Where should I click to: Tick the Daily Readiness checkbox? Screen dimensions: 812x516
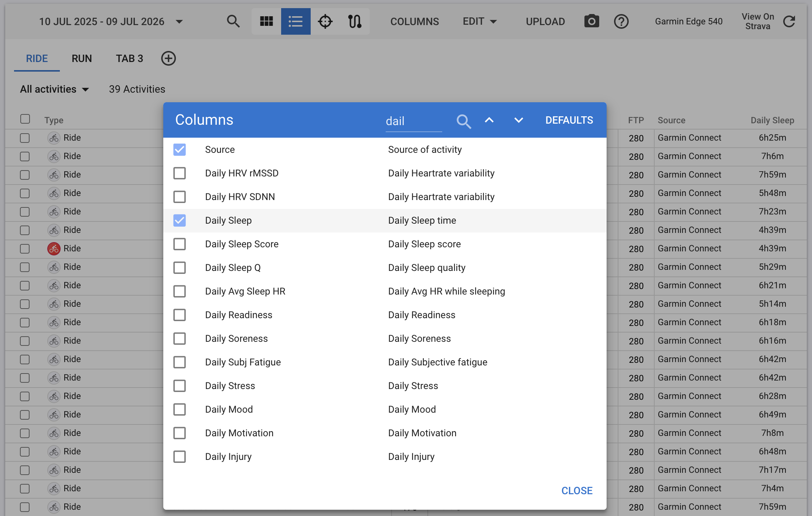(x=180, y=315)
